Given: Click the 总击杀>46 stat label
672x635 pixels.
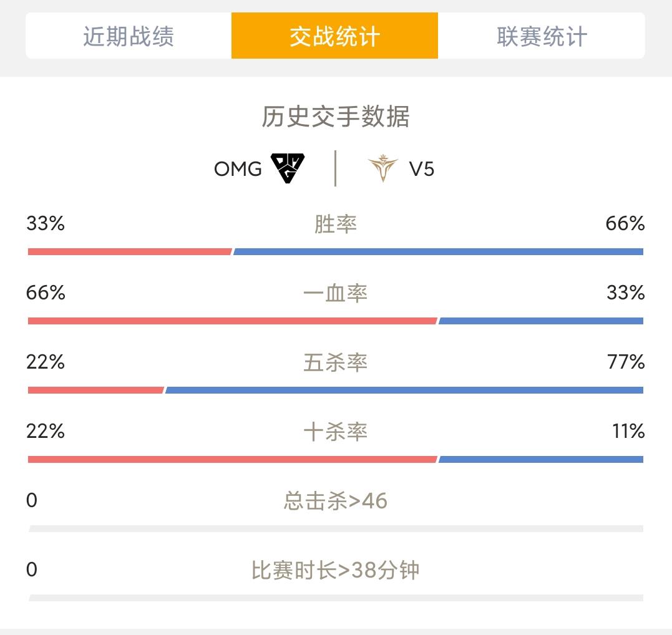Looking at the screenshot, I should click(x=336, y=501).
